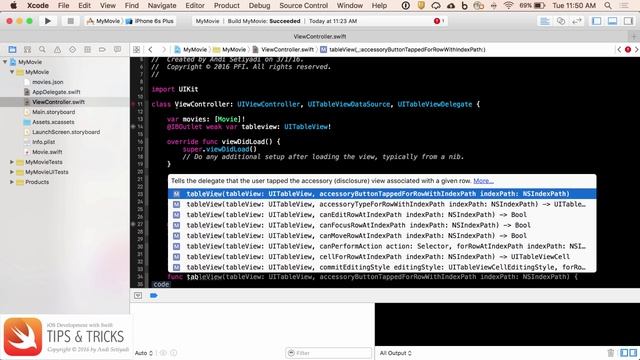This screenshot has height=360, width=640.
Task: Click the variables Filter field
Action: [329, 353]
